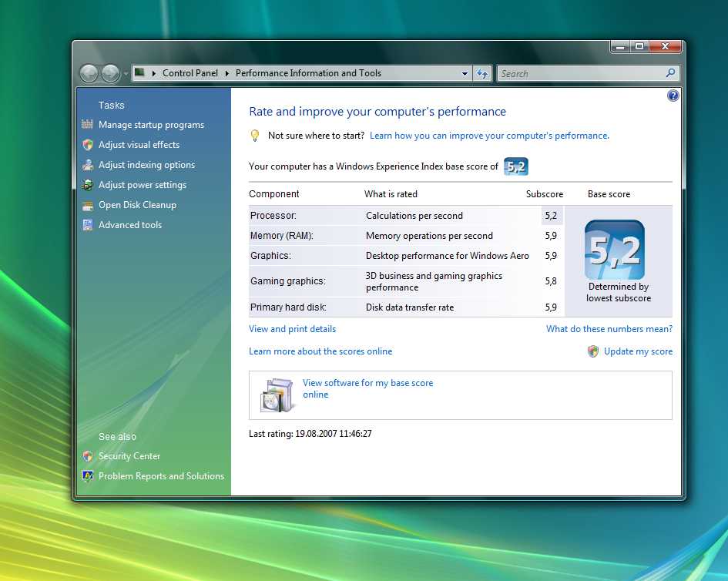Expand breadcrumb arrow after Control Panel
The image size is (728, 581).
click(x=227, y=73)
